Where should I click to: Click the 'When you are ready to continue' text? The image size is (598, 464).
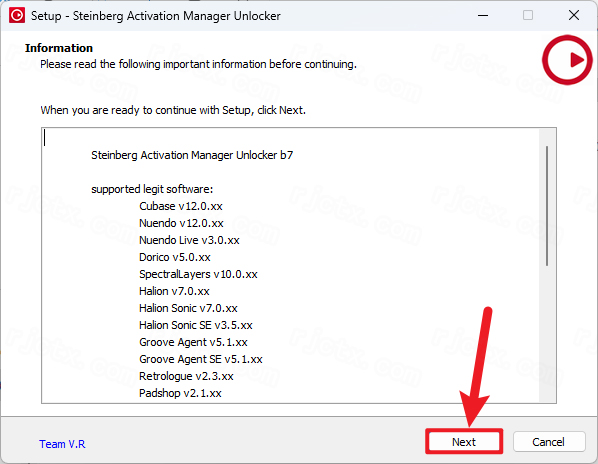tap(173, 110)
